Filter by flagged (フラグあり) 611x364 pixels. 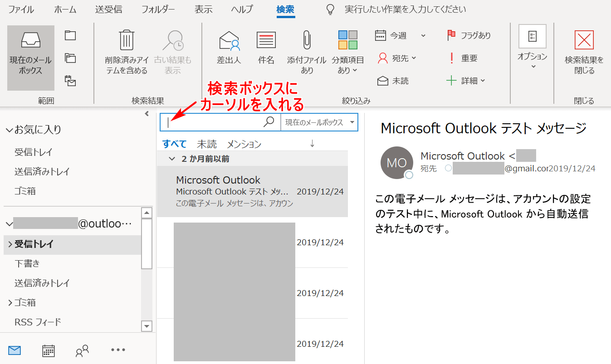point(469,35)
